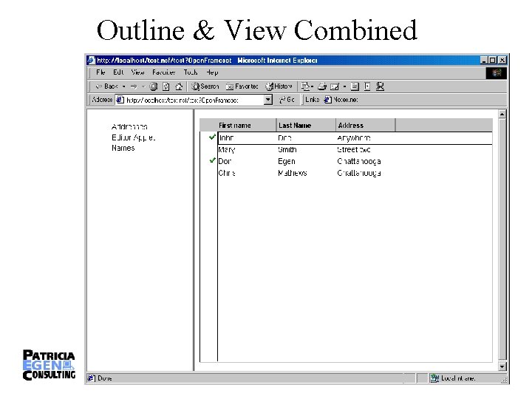Open the Names outline entry
This screenshot has height=399, width=532.
coord(123,148)
